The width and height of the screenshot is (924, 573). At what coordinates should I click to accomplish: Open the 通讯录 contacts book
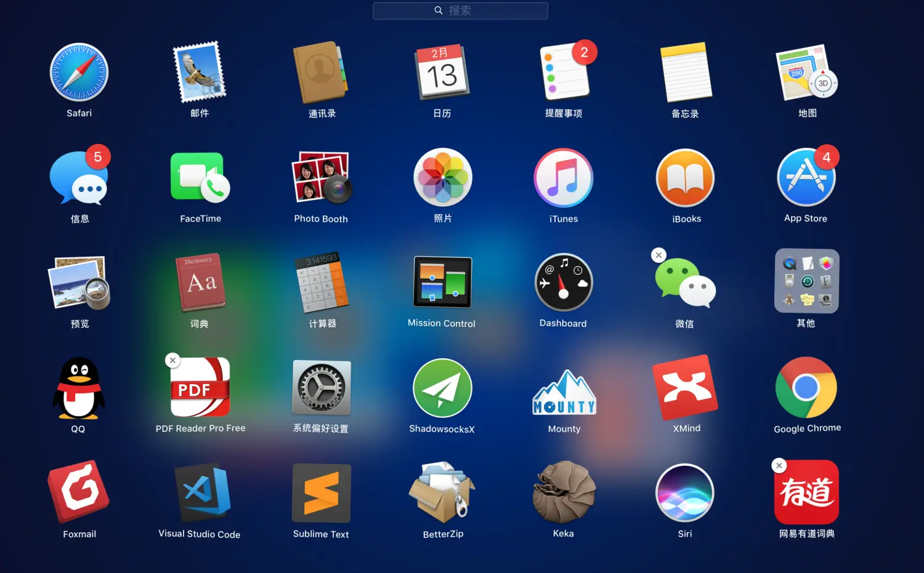[320, 72]
